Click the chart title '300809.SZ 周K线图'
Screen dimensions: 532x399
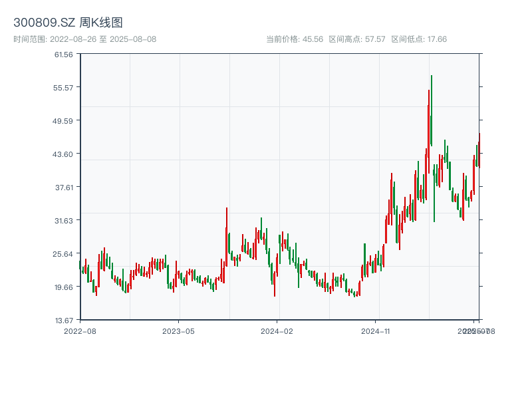point(68,23)
